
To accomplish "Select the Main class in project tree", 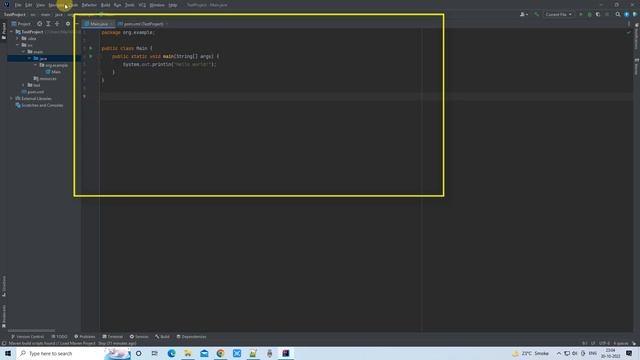I will (53, 72).
